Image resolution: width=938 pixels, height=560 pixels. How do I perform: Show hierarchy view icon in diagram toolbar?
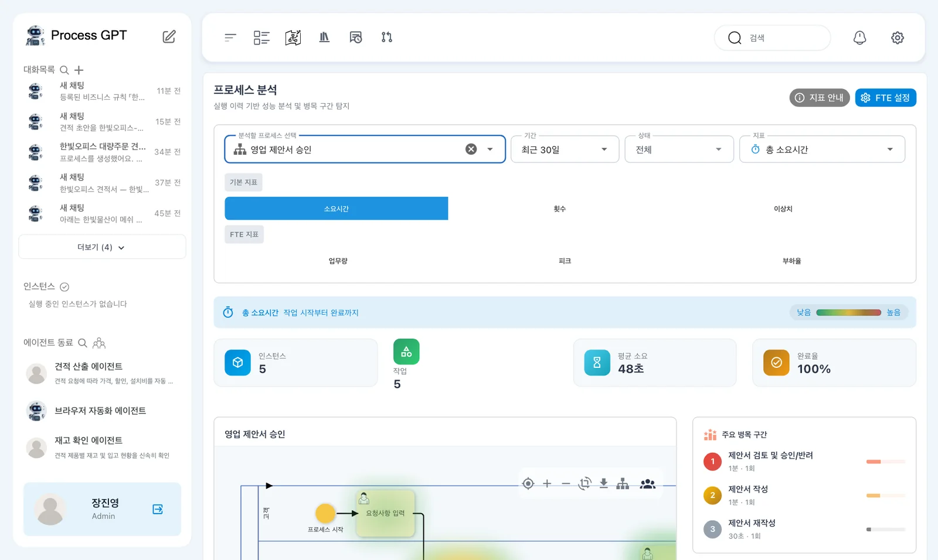pyautogui.click(x=623, y=484)
